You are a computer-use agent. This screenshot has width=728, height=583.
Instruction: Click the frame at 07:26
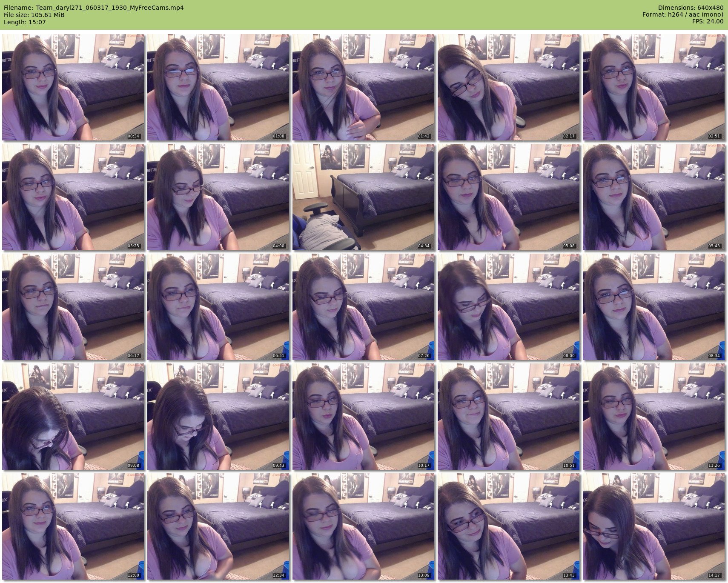364,307
